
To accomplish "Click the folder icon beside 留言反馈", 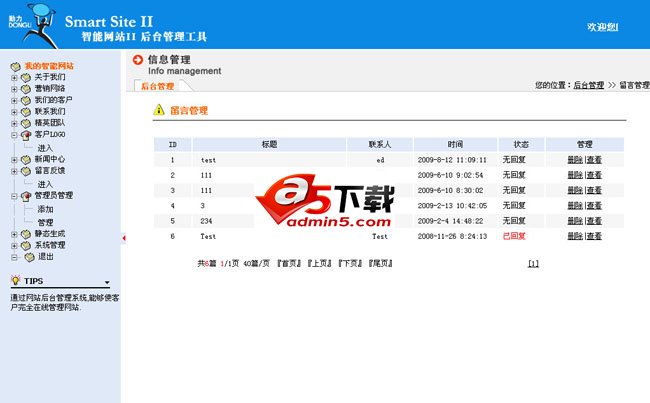I will pyautogui.click(x=26, y=171).
